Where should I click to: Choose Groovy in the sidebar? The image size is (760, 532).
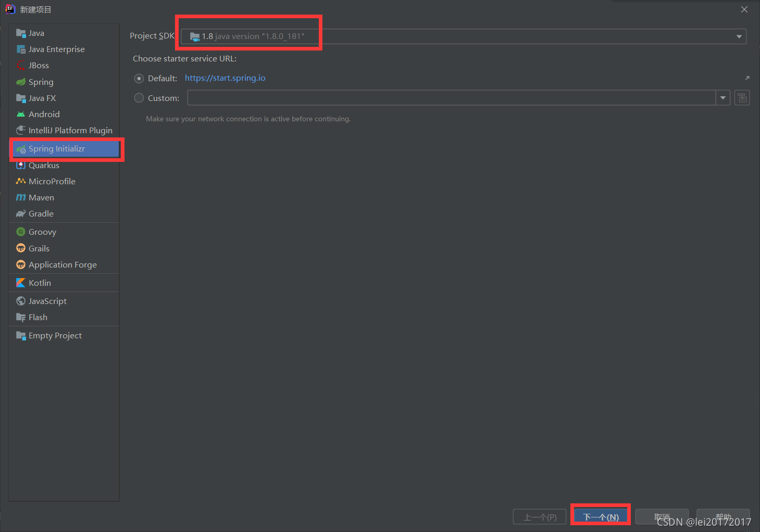(64, 232)
